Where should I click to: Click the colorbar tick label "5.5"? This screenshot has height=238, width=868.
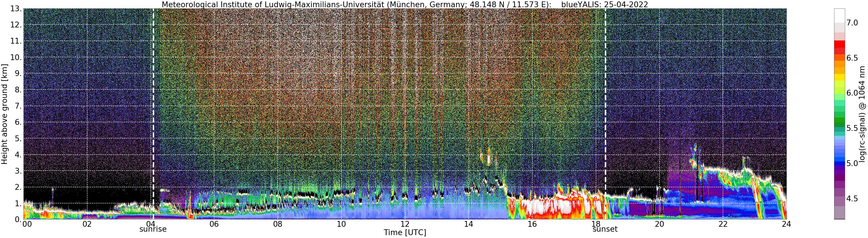point(852,128)
